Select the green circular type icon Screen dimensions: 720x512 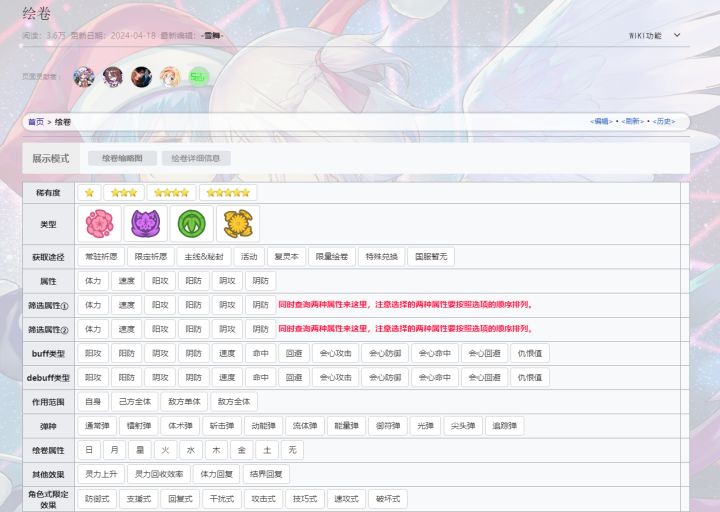click(x=191, y=224)
